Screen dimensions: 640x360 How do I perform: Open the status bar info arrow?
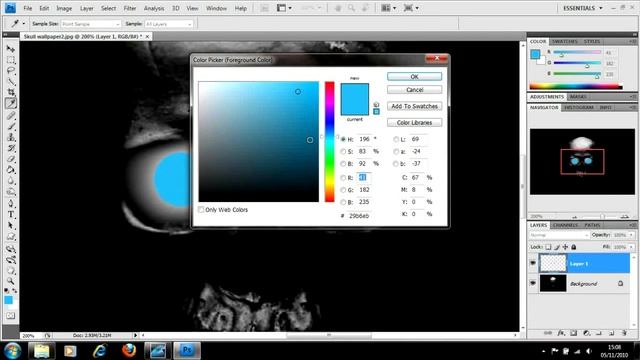pyautogui.click(x=136, y=335)
